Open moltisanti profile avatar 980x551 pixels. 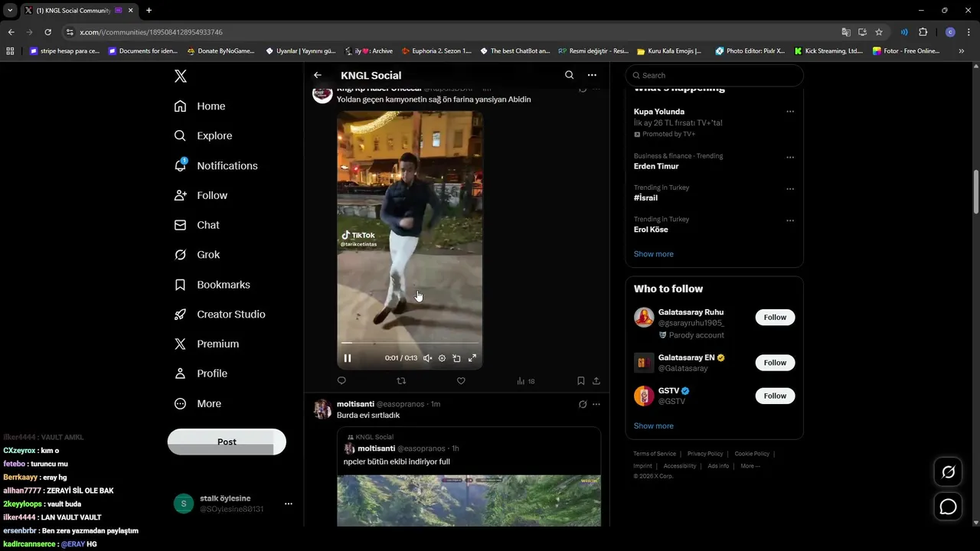coord(322,409)
